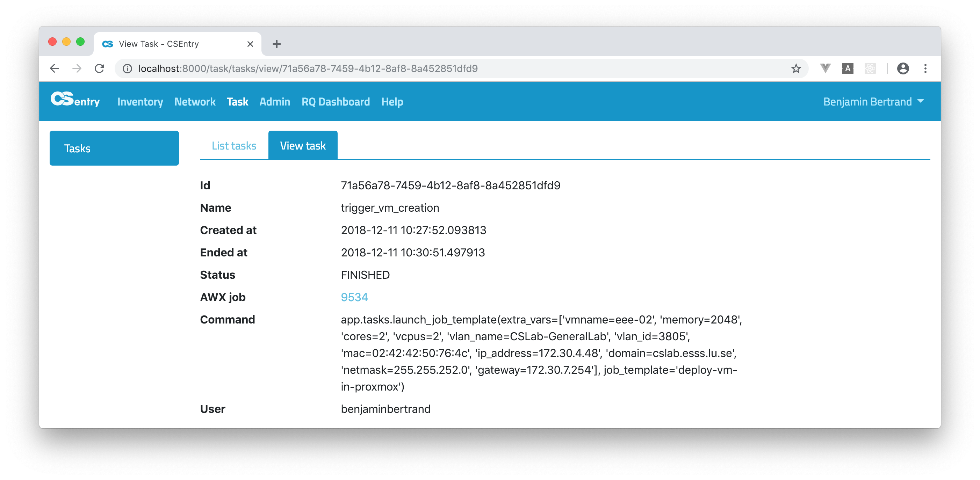This screenshot has height=480, width=980.
Task: Open Chrome three-dot menu
Action: tap(925, 68)
